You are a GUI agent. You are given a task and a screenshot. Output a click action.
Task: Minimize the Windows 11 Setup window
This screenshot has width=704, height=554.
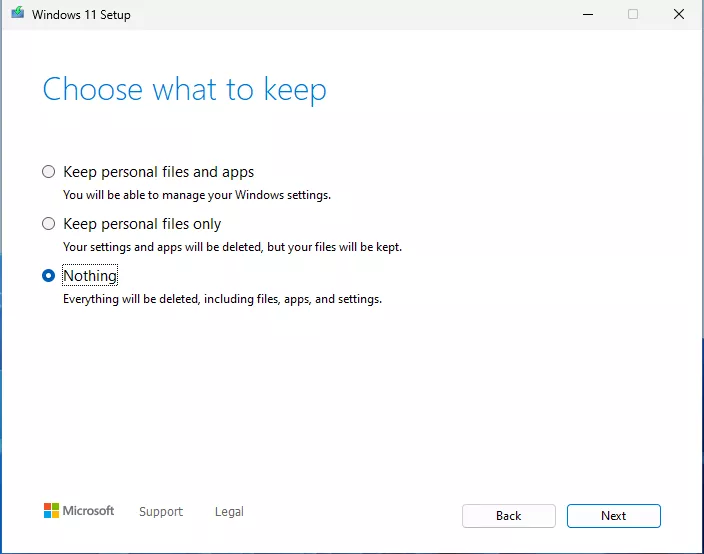pyautogui.click(x=588, y=14)
